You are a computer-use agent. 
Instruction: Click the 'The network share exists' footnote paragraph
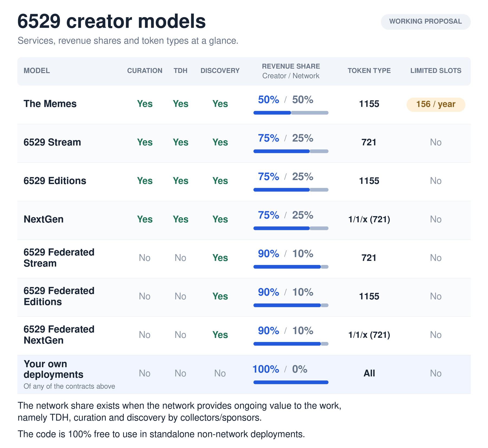coord(179,412)
